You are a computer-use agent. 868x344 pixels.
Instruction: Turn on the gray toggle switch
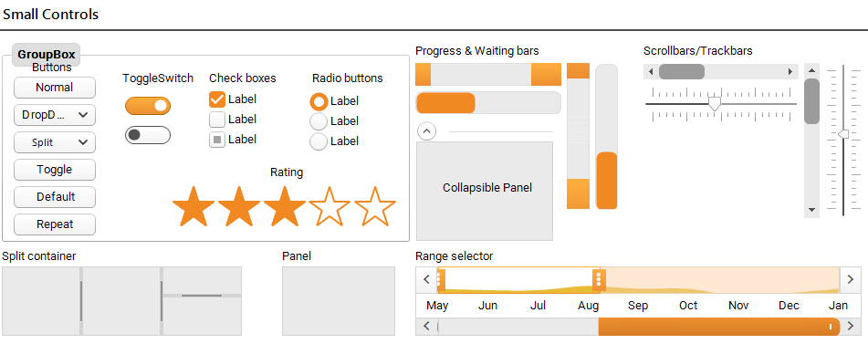(x=148, y=135)
